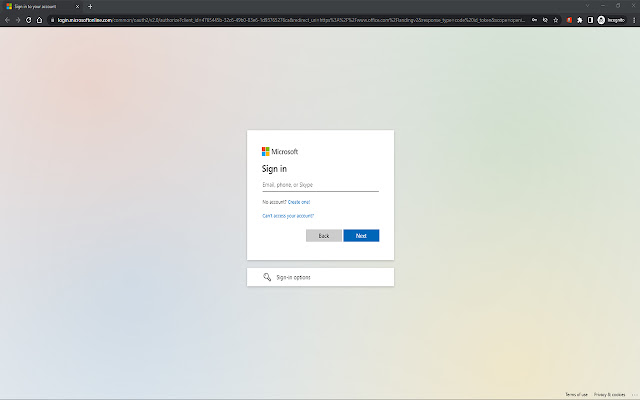Open the Office extension icon
This screenshot has height=400, width=640.
pyautogui.click(x=569, y=20)
